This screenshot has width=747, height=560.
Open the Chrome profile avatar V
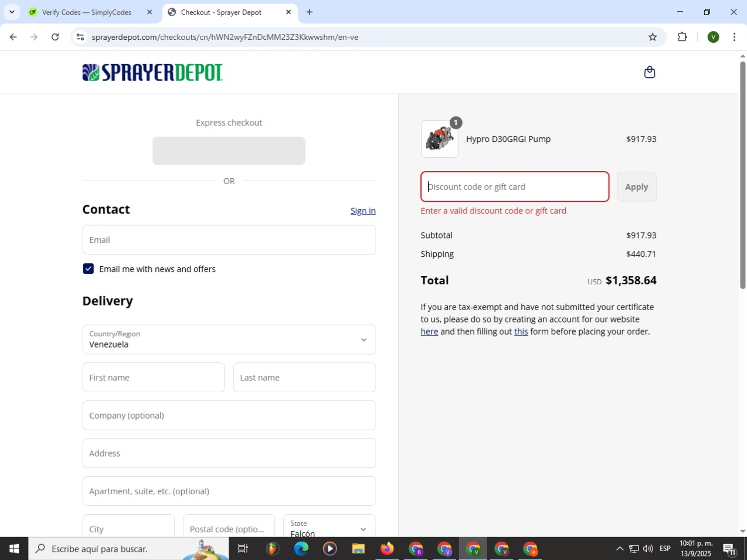(x=713, y=37)
